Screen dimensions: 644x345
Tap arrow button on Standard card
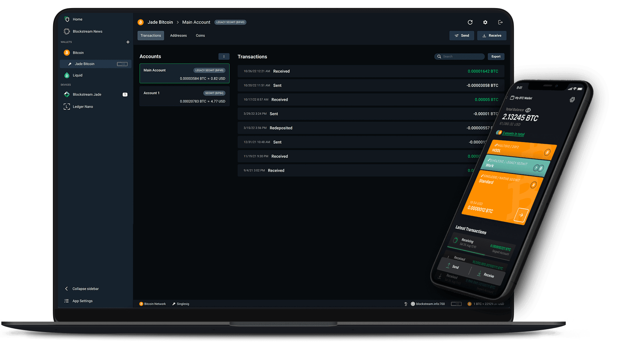click(521, 215)
